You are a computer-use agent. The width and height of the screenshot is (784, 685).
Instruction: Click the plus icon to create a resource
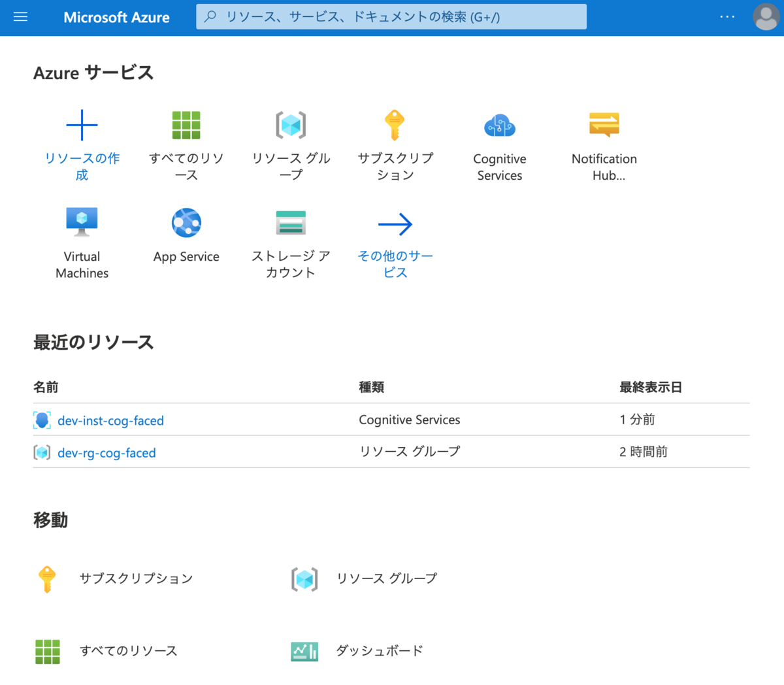coord(82,125)
